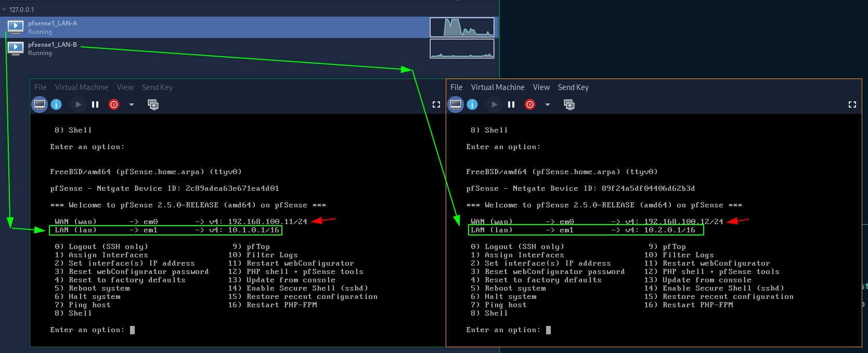Viewport: 868px width, 353px height.
Task: Open File menu in left VM window
Action: point(41,87)
